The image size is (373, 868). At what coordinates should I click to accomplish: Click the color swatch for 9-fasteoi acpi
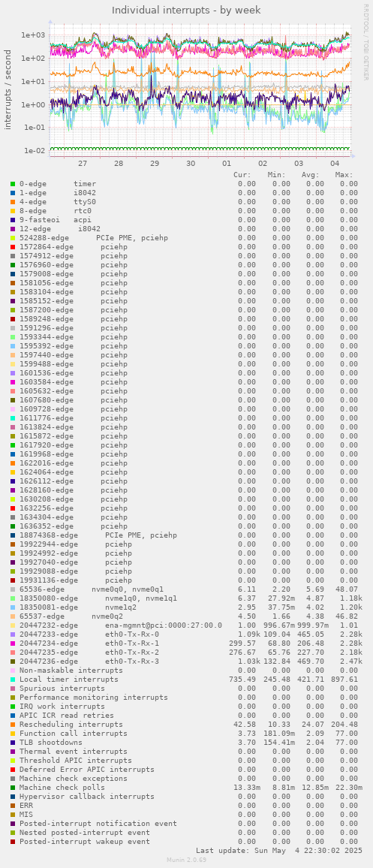(13, 220)
